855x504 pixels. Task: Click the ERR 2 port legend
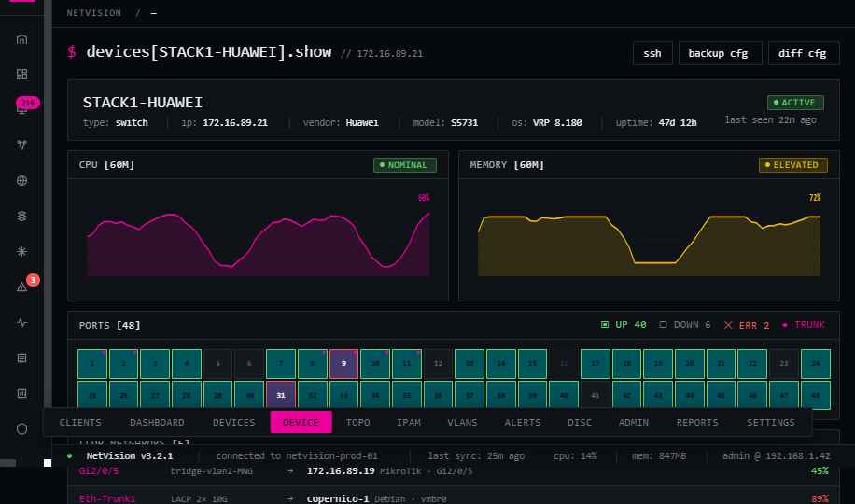(746, 325)
